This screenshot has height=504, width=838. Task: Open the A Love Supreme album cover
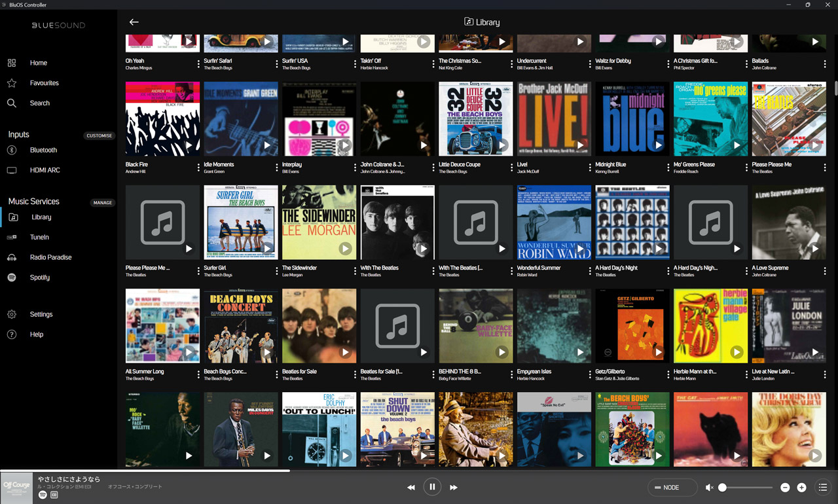point(788,223)
